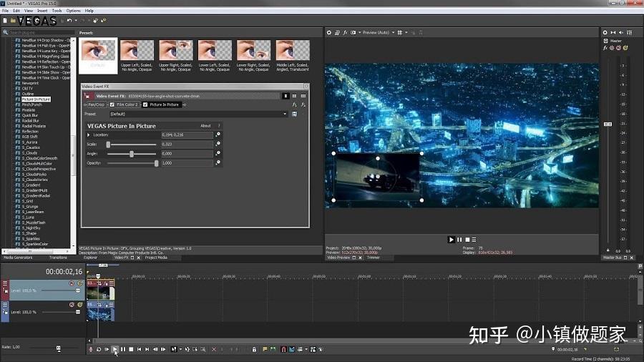The height and width of the screenshot is (362, 644).
Task: Open video preview project properties gear
Action: click(329, 32)
